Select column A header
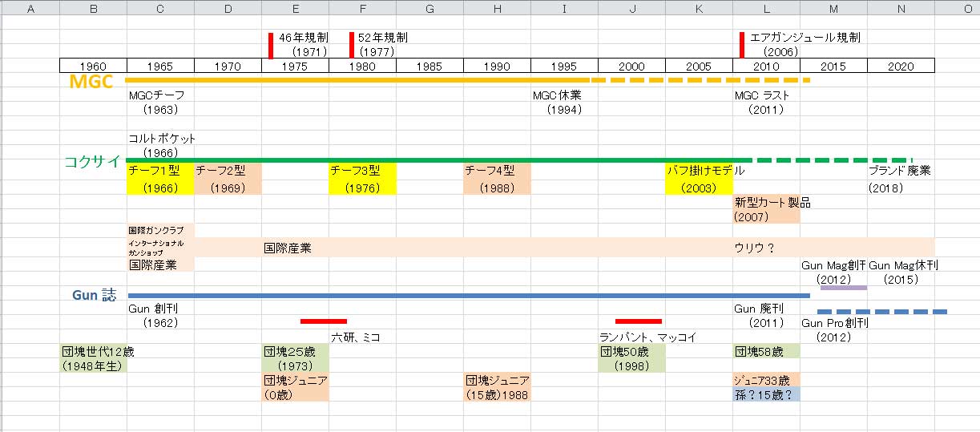Screen dimensions: 980x432 pyautogui.click(x=30, y=9)
